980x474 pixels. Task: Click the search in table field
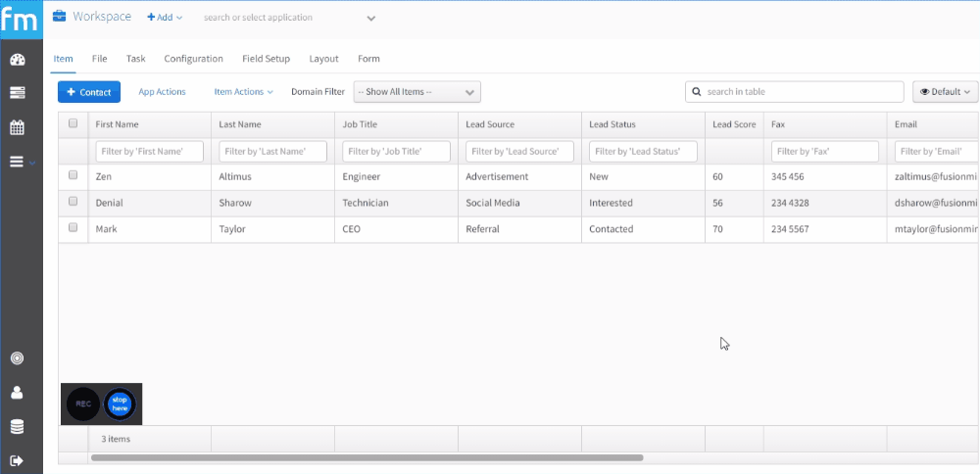click(x=795, y=92)
